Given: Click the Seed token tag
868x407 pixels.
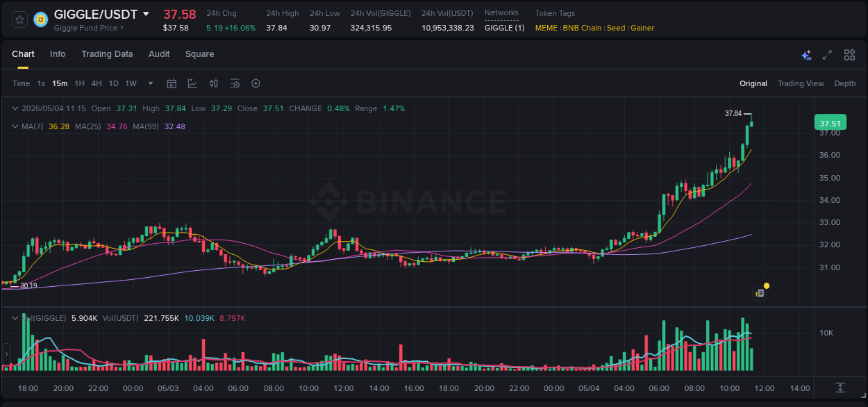Looking at the screenshot, I should click(x=616, y=28).
